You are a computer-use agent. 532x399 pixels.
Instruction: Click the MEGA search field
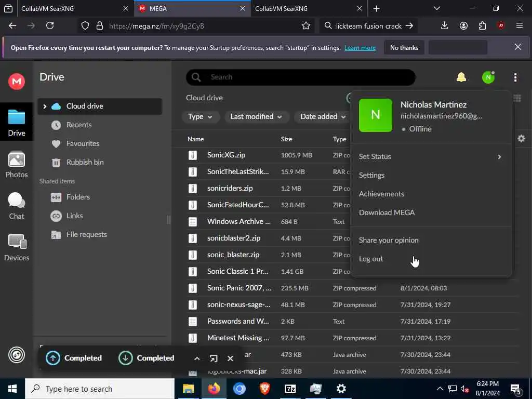click(301, 77)
